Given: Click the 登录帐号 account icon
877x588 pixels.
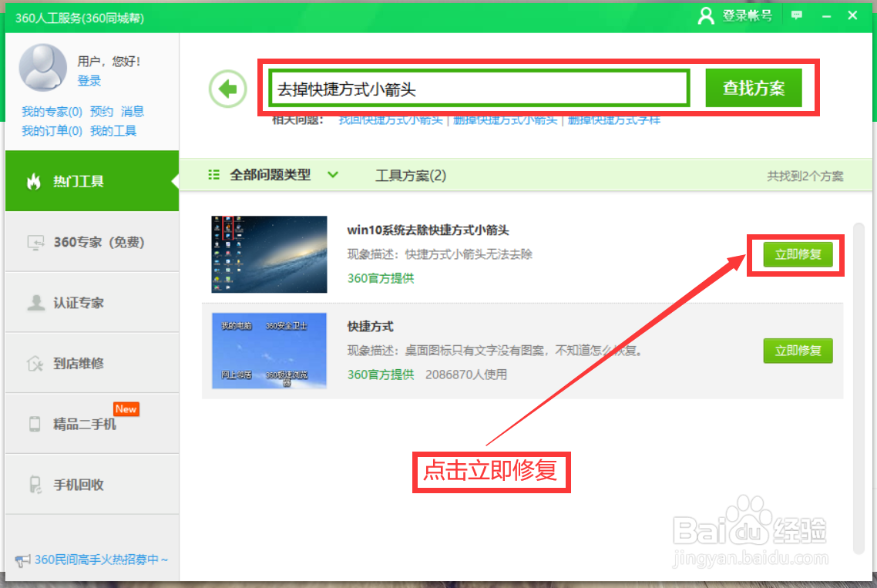Looking at the screenshot, I should click(x=707, y=15).
